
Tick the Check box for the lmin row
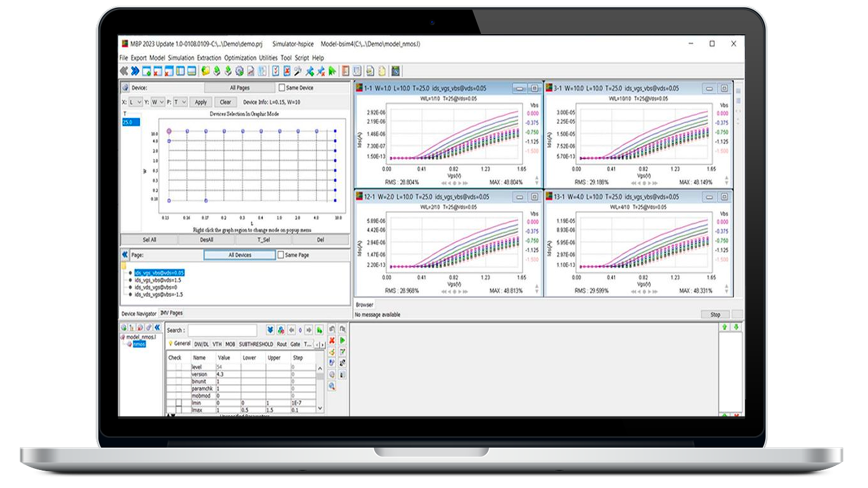tap(178, 403)
